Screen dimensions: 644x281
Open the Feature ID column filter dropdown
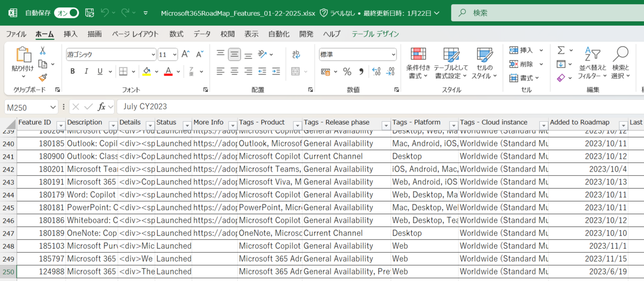click(x=61, y=125)
